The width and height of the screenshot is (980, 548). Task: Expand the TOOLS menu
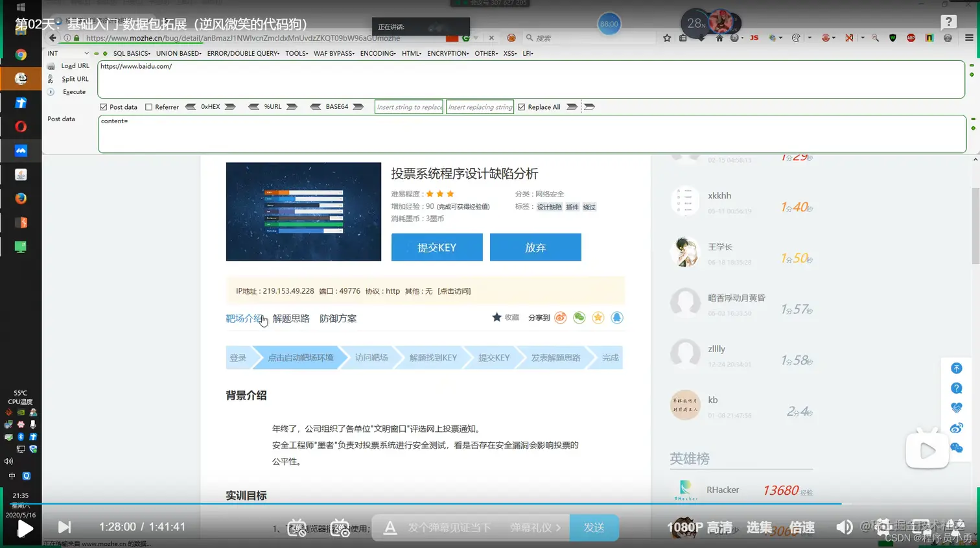(297, 53)
